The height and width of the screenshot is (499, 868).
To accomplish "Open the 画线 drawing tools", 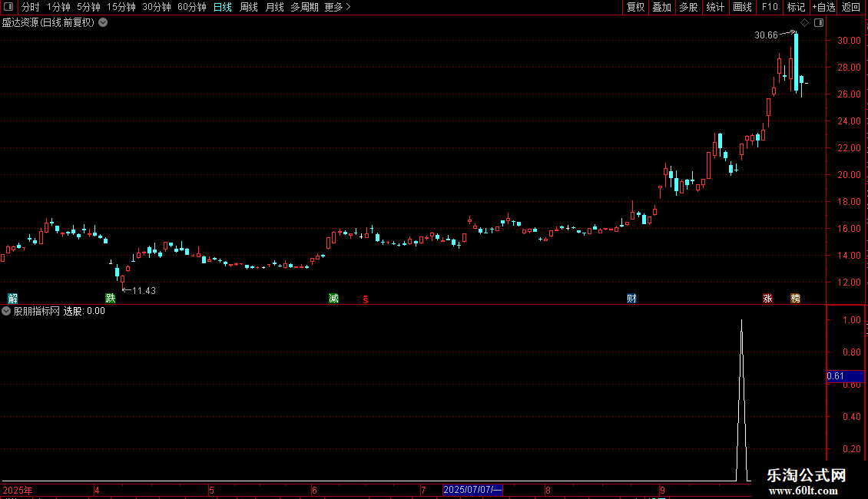I will [742, 7].
